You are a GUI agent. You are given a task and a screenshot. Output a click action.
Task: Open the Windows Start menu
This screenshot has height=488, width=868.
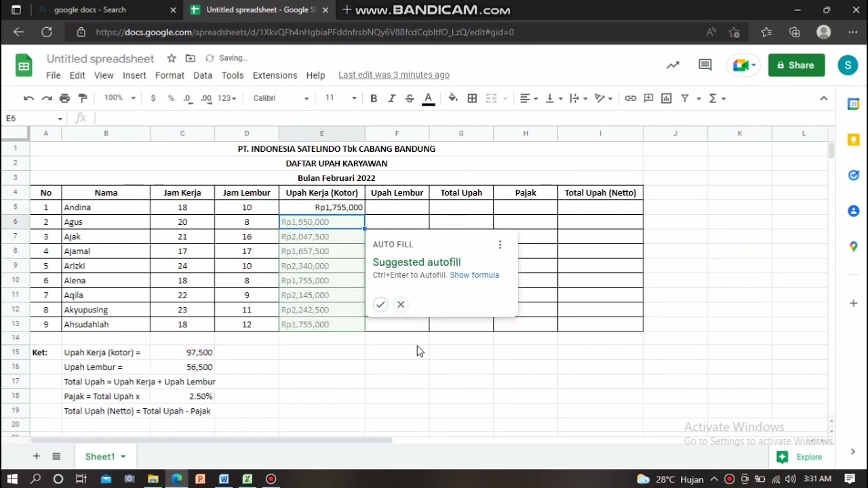click(13, 479)
